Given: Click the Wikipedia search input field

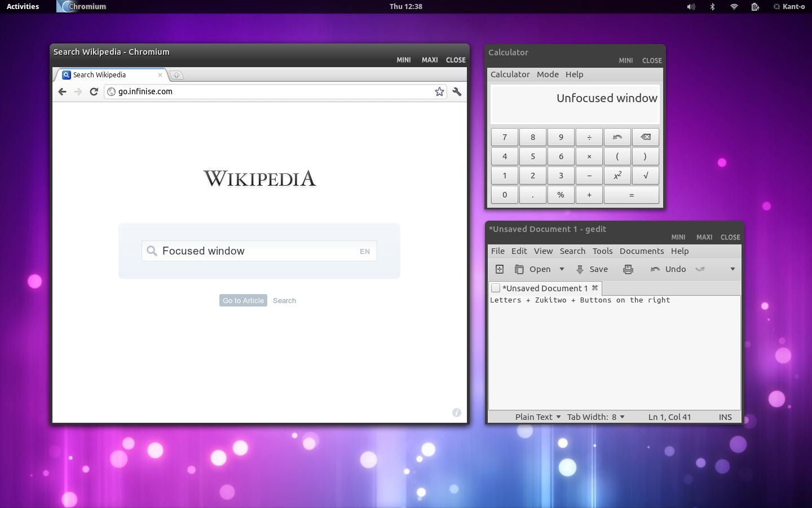Looking at the screenshot, I should tap(259, 251).
